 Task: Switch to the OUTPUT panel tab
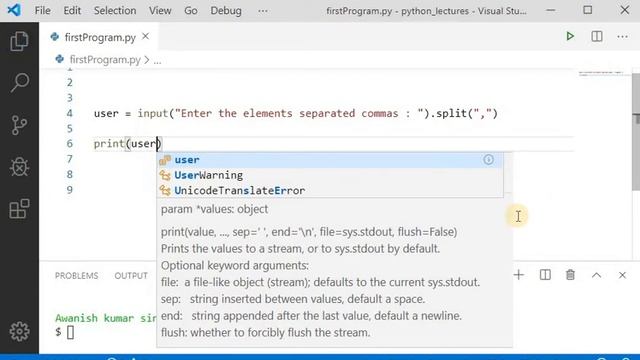pyautogui.click(x=131, y=276)
